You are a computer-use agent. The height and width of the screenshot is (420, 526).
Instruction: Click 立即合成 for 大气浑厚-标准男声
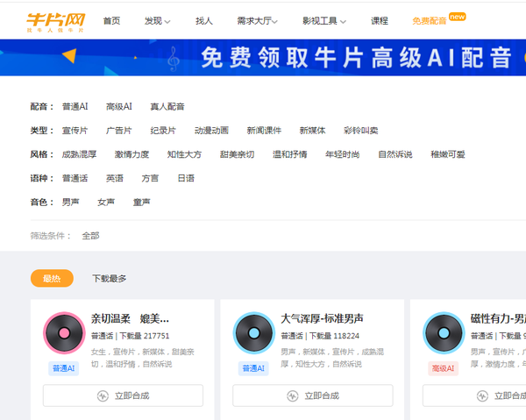click(x=313, y=395)
